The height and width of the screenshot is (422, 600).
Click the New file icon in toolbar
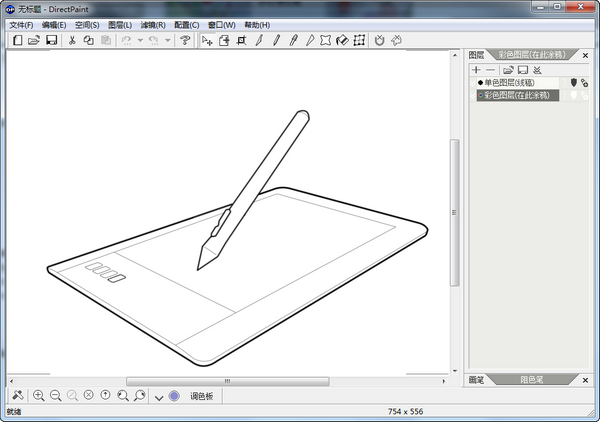(17, 41)
